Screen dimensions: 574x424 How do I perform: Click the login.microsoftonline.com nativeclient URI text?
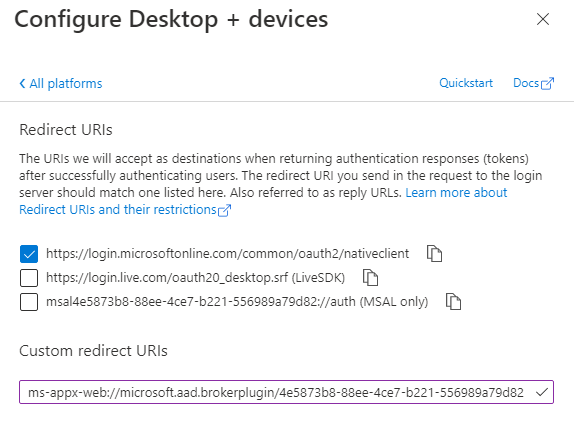coord(227,254)
